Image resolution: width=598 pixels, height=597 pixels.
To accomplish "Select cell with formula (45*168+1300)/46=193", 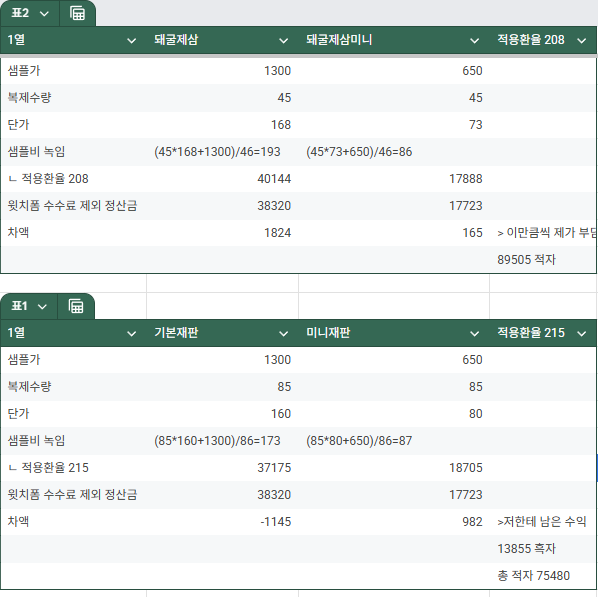I will coord(222,152).
